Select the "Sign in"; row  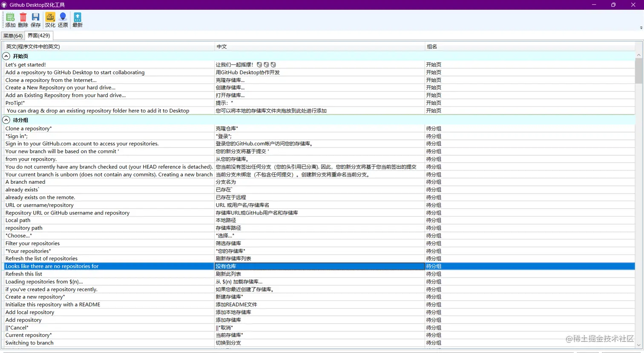(x=319, y=136)
